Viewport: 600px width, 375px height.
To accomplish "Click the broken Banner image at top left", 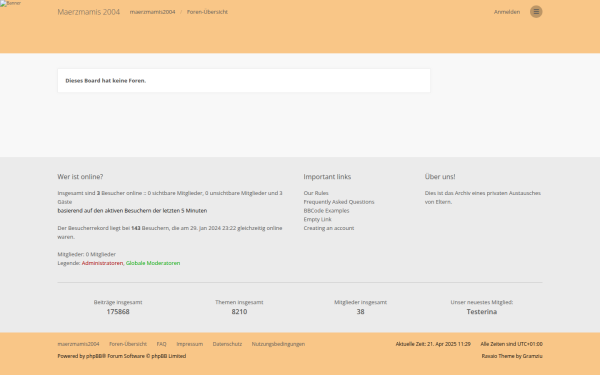I will tap(10, 3).
